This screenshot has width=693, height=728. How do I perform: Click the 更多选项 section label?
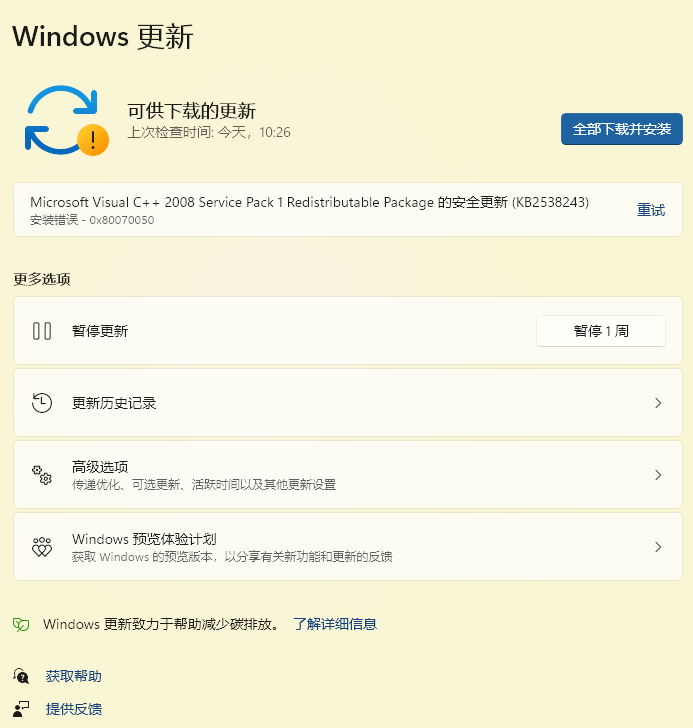42,279
